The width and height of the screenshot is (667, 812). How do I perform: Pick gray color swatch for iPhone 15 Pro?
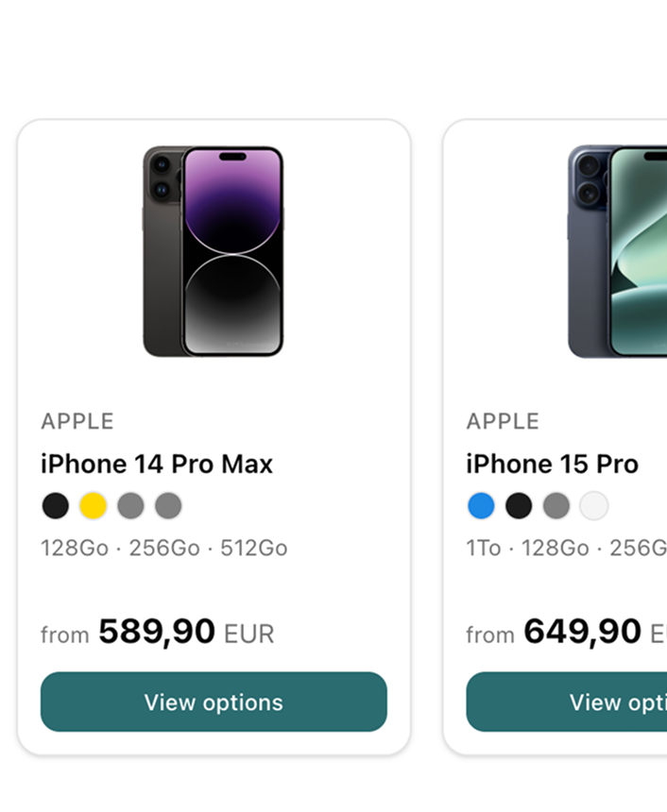[x=556, y=506]
